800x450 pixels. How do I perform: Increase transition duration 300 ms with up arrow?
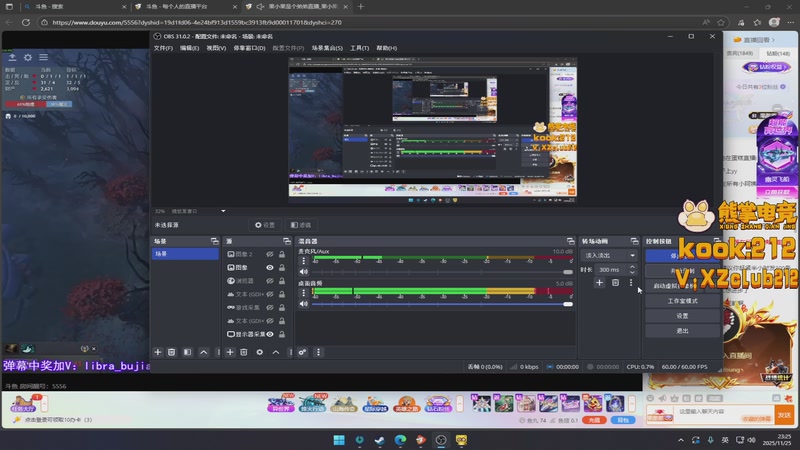[632, 266]
